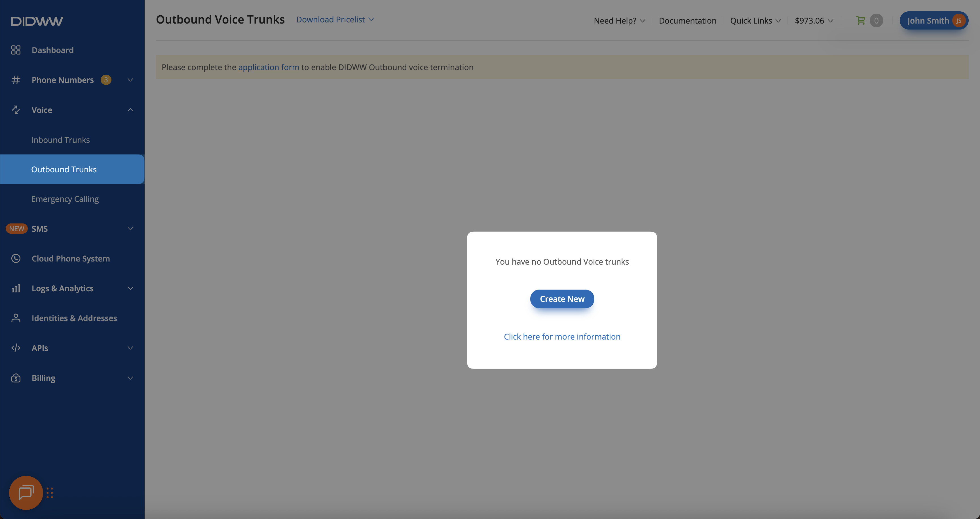
Task: Open the Dashboard grid icon
Action: [16, 50]
